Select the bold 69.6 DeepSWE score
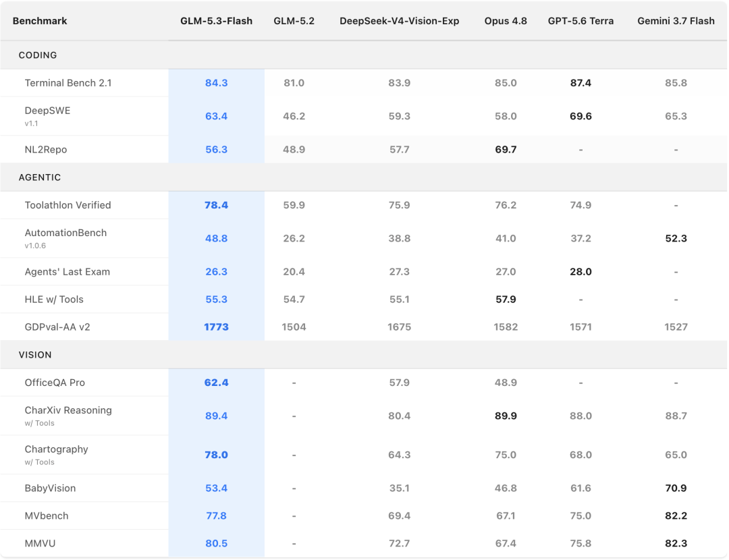This screenshot has height=560, width=729. click(x=580, y=116)
